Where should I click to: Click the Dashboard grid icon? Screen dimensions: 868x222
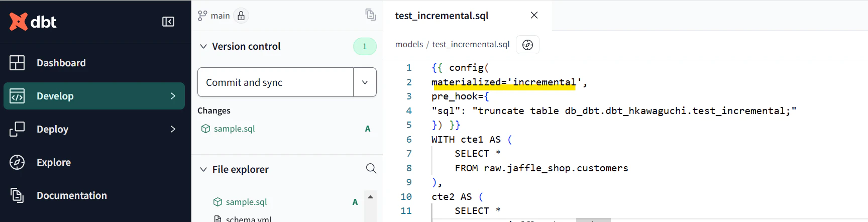[x=17, y=63]
